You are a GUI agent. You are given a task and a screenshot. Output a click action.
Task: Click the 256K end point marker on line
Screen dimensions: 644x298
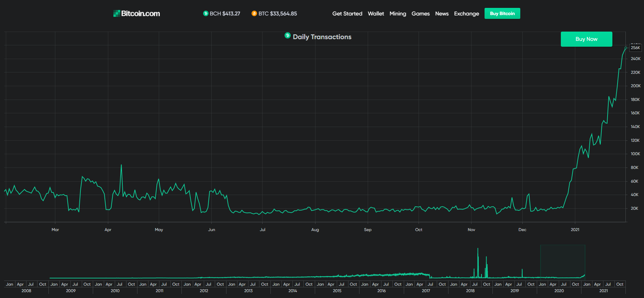coord(626,48)
